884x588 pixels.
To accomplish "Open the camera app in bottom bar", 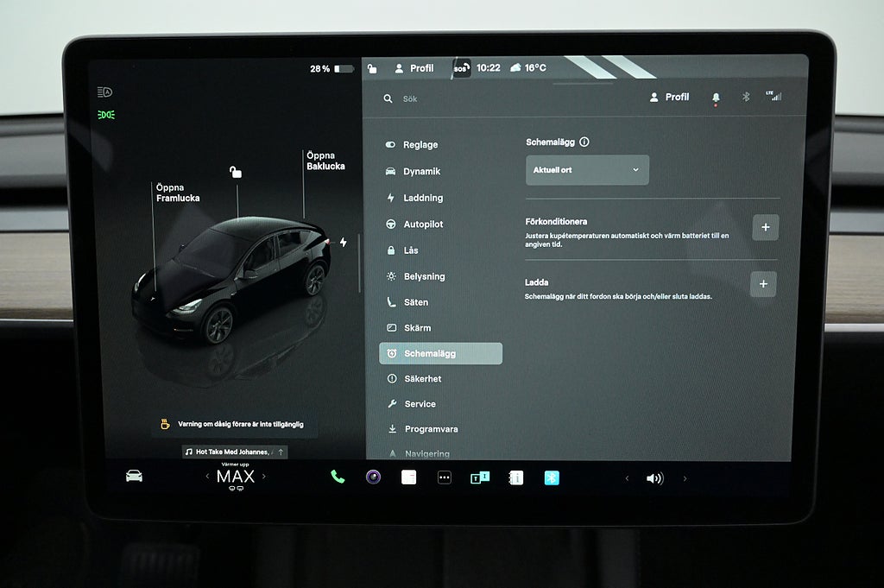I will pyautogui.click(x=373, y=477).
